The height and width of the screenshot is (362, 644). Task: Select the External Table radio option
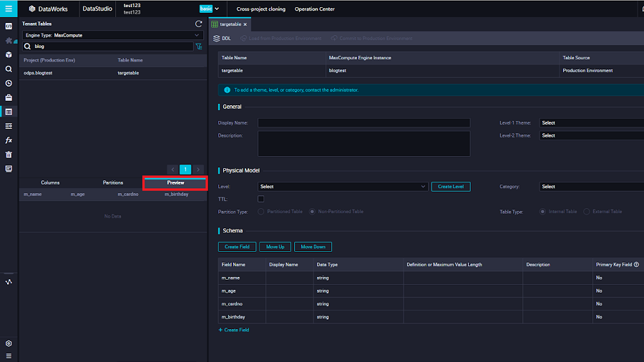[x=587, y=212]
